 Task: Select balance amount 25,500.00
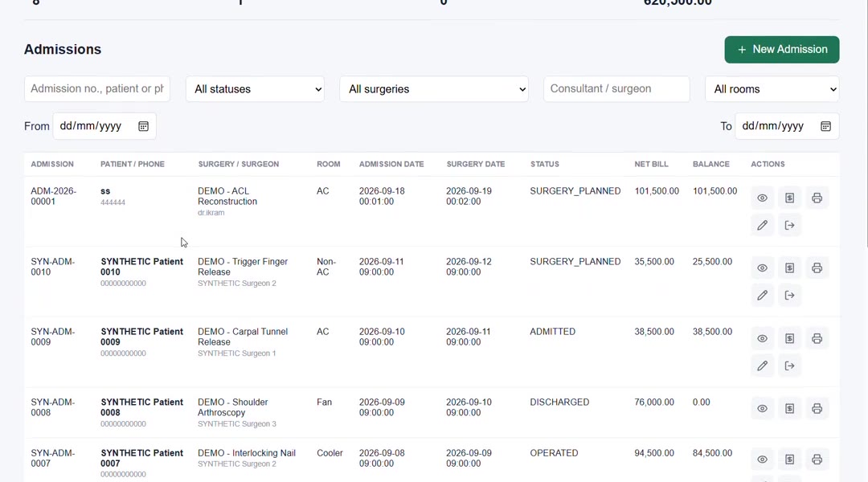pos(712,262)
